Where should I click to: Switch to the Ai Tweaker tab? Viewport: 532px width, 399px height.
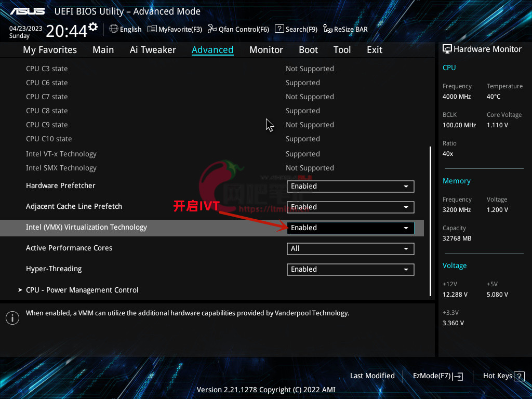(153, 50)
